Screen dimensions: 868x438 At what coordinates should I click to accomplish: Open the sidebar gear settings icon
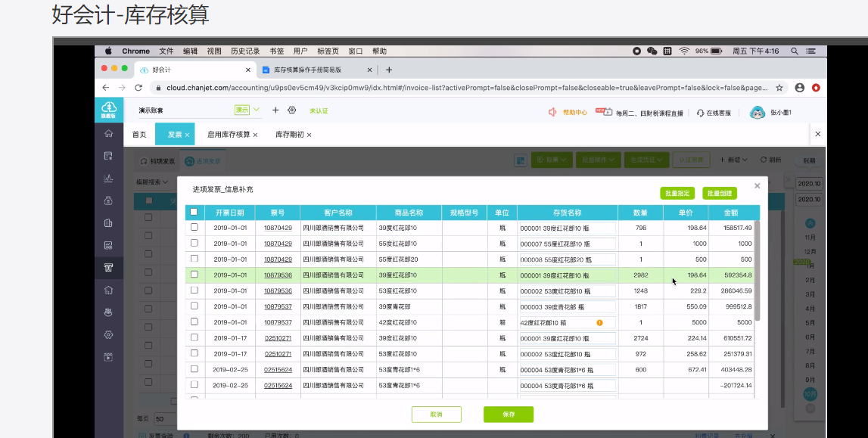(x=108, y=334)
